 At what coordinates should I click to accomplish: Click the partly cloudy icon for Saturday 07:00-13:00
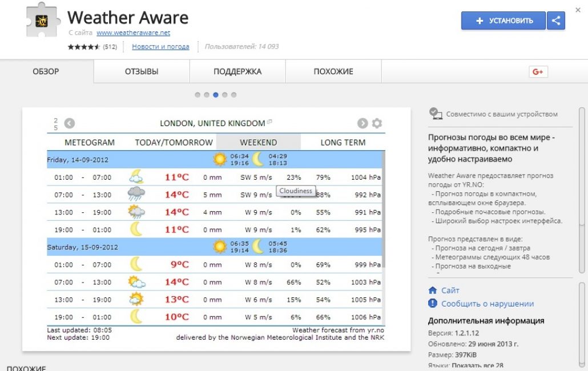[136, 282]
